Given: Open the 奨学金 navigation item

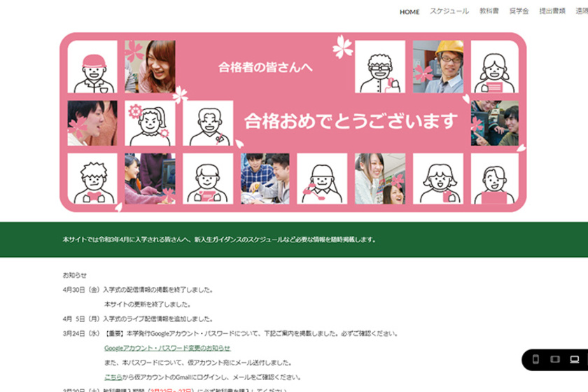Looking at the screenshot, I should coord(519,12).
